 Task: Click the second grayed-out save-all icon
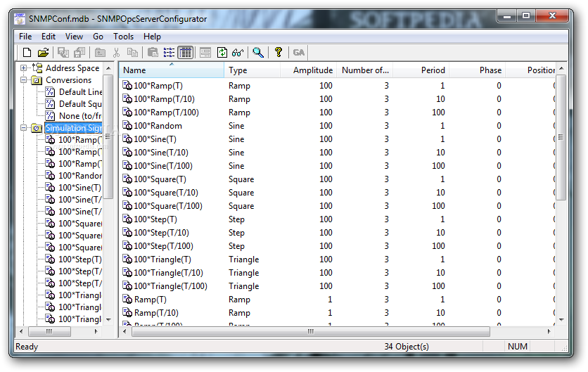click(79, 53)
